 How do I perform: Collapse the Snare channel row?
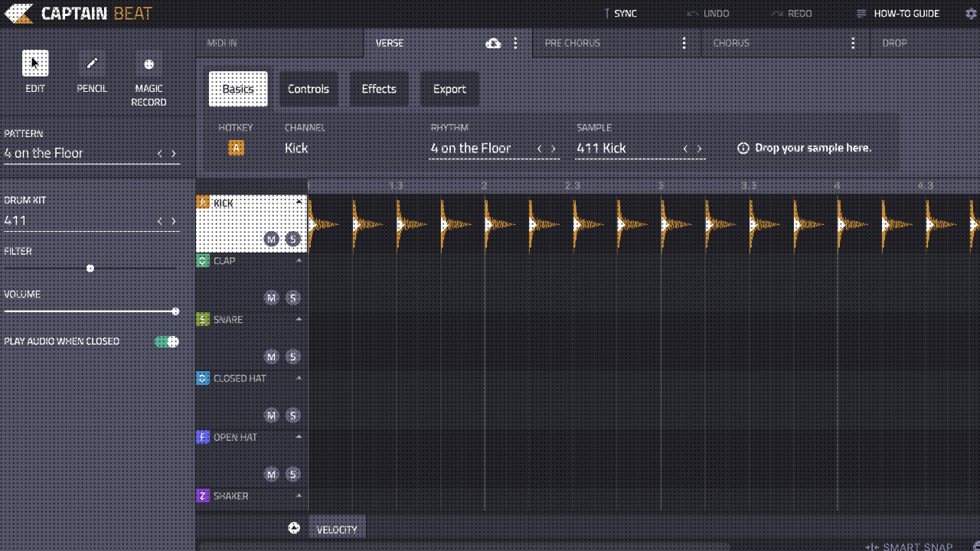click(299, 319)
